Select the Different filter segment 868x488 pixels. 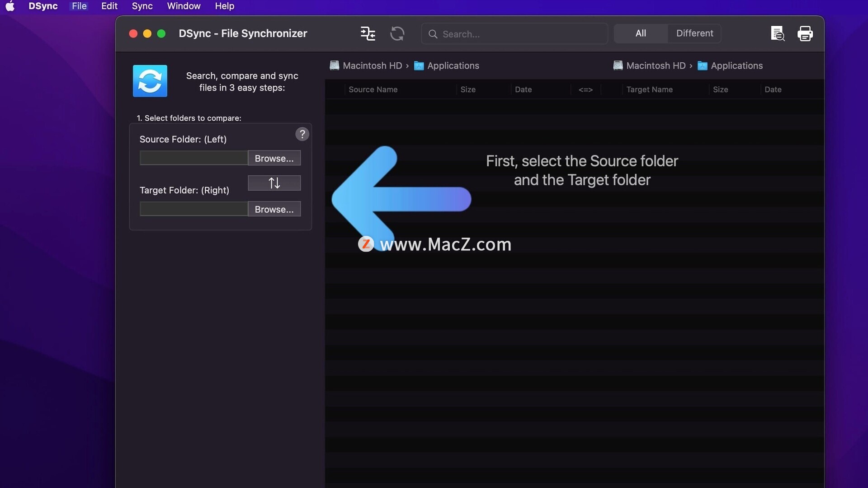(x=694, y=33)
